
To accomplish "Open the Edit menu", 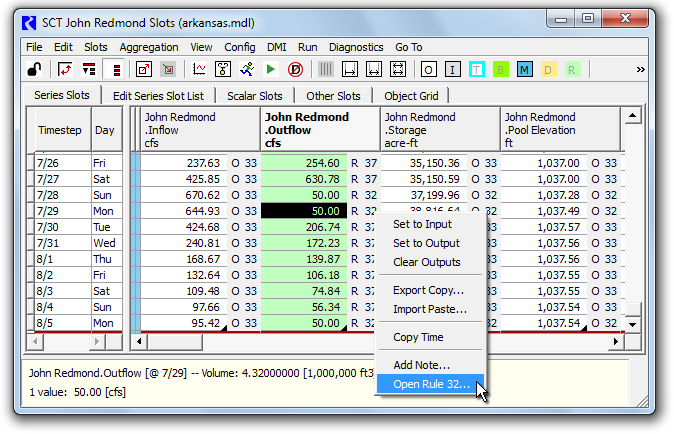I will (63, 47).
